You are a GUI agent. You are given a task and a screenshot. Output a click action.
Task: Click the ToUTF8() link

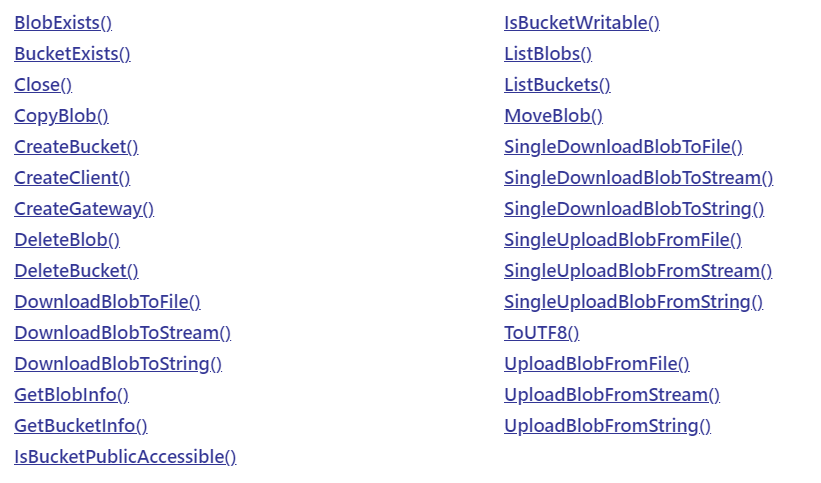click(542, 333)
